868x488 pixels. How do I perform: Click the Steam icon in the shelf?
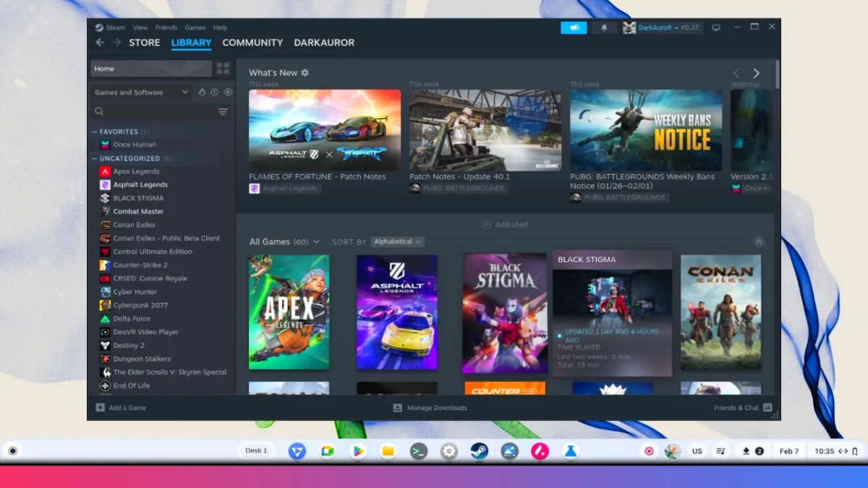click(479, 451)
